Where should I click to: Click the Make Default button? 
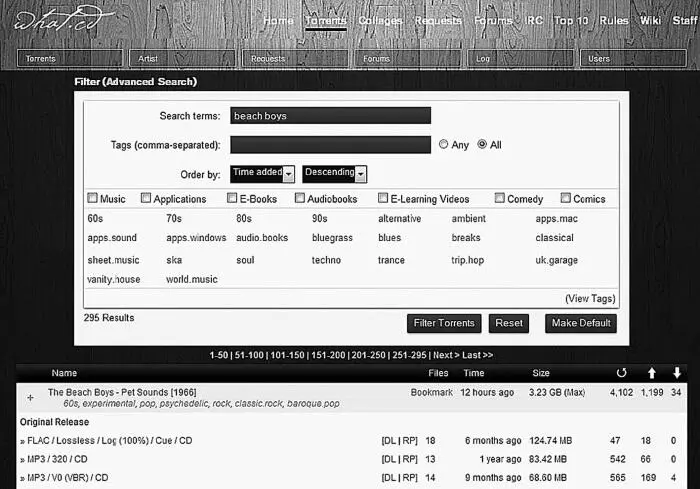pos(581,323)
